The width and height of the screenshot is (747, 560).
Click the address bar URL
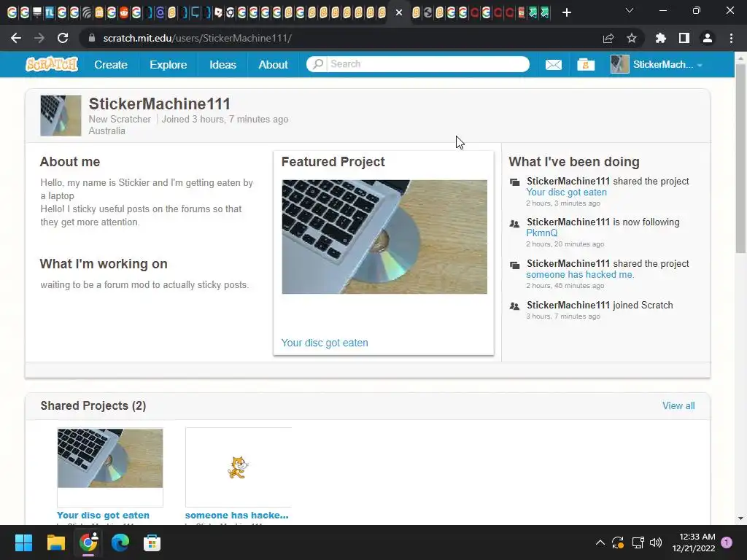point(197,38)
